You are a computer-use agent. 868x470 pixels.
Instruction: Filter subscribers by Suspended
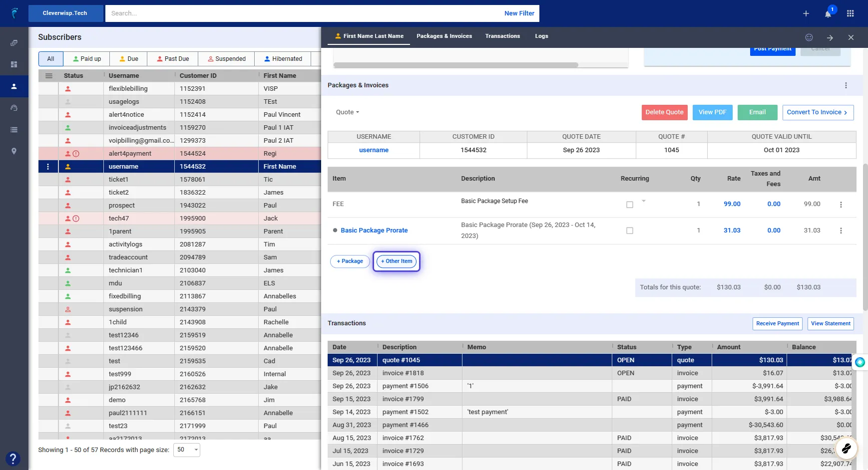pyautogui.click(x=226, y=59)
